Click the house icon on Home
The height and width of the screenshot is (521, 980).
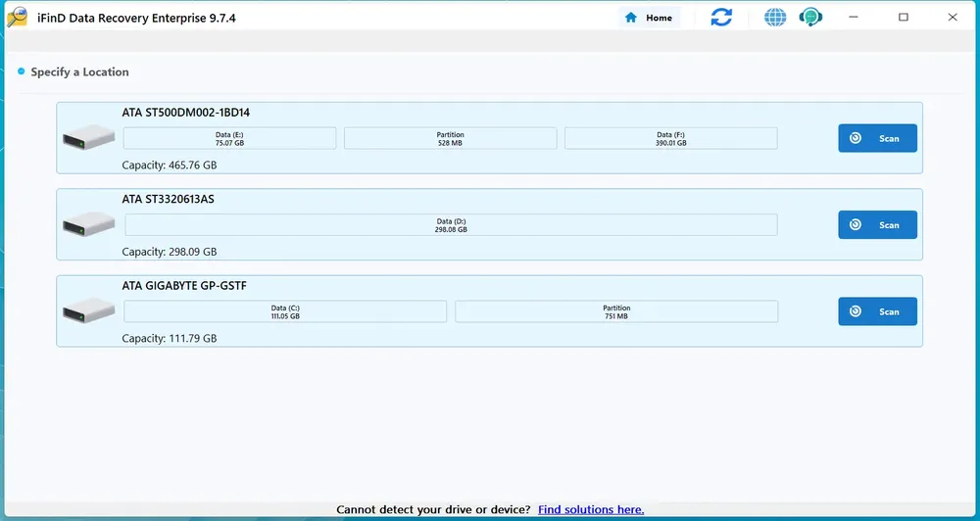pos(631,18)
